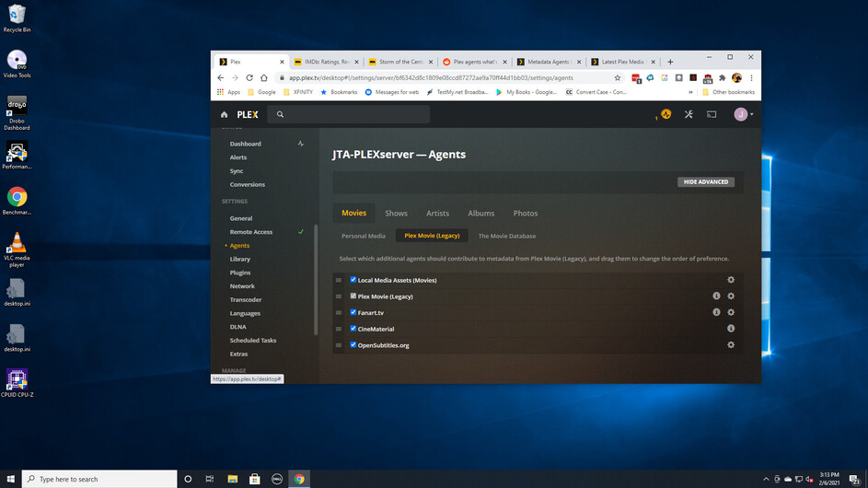Viewport: 868px width, 488px height.
Task: Show hidden system tray icons
Action: [x=766, y=479]
